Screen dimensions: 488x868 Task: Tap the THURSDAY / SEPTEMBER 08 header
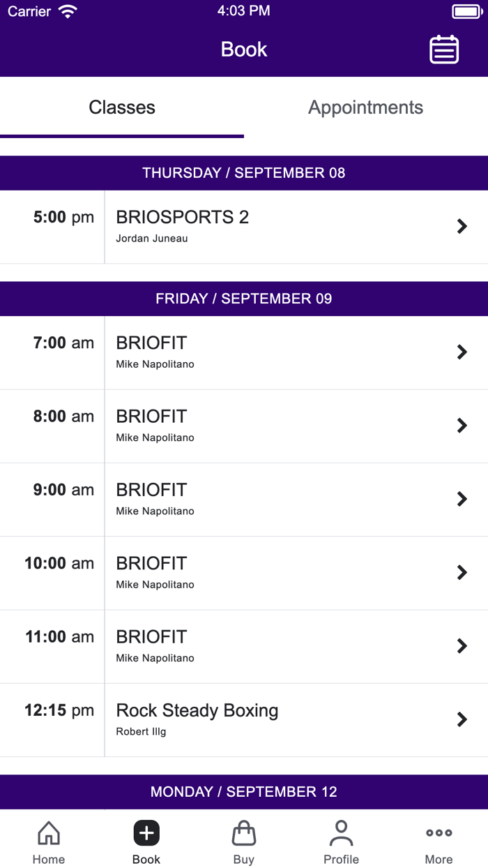(x=244, y=172)
